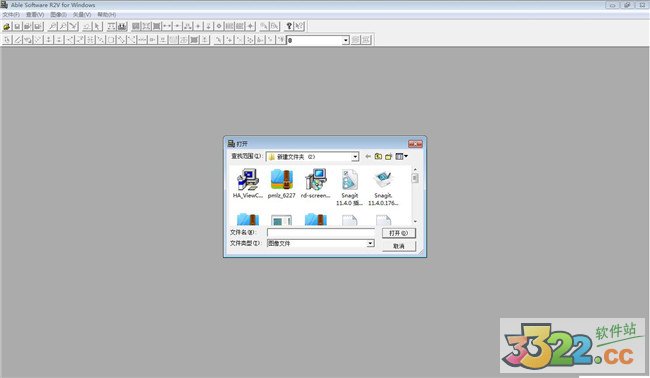Create new folder using dialog toolbar icon
Viewport: 650px width, 378px height.
388,156
